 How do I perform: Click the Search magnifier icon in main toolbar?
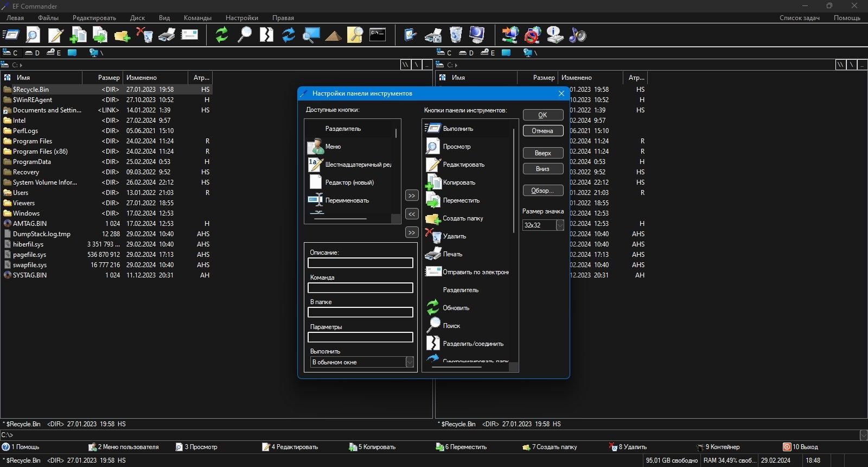(244, 35)
